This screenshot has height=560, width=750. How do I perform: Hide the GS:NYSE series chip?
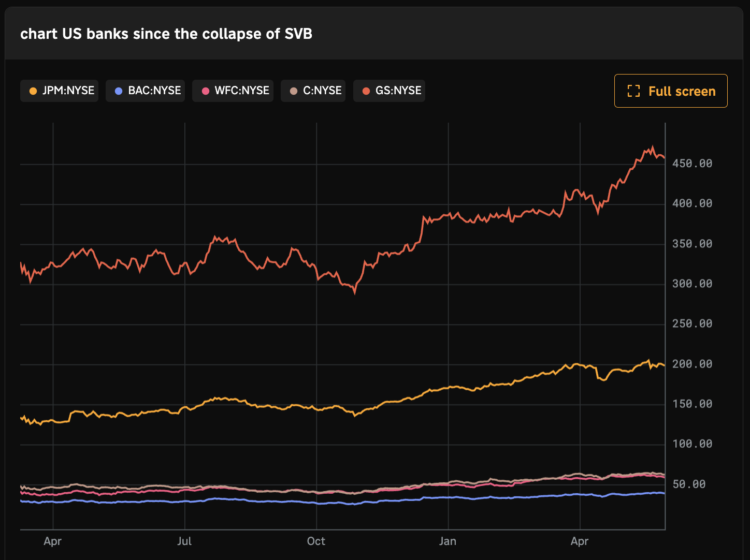coord(389,91)
